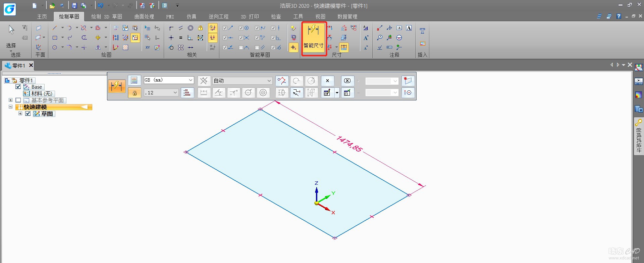Expand the 基本参考平面 tree node
Screen dimensions: 644x263
point(10,100)
